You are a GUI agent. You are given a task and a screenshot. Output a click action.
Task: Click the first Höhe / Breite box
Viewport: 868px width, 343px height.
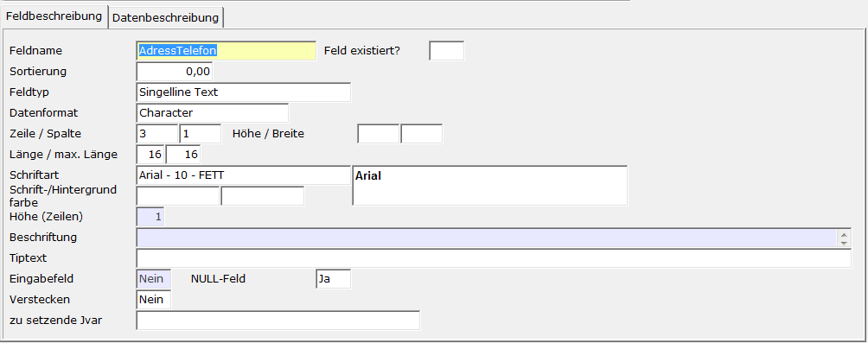[x=378, y=134]
